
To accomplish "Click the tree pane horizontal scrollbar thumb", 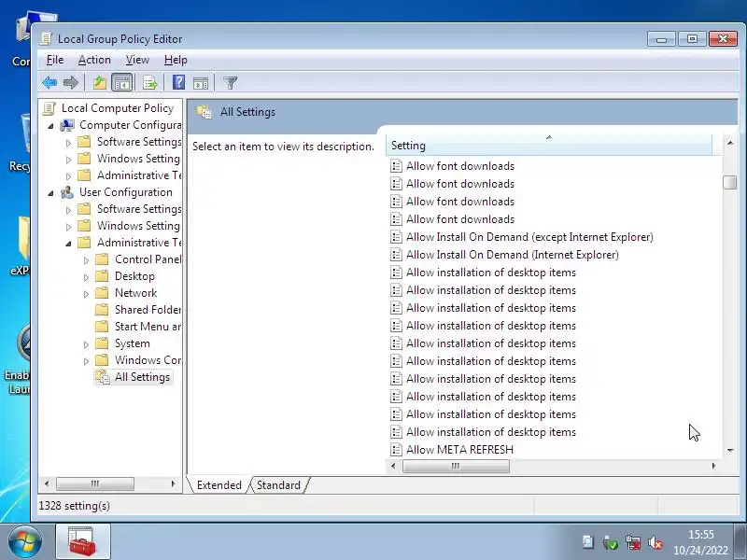I will pyautogui.click(x=95, y=483).
